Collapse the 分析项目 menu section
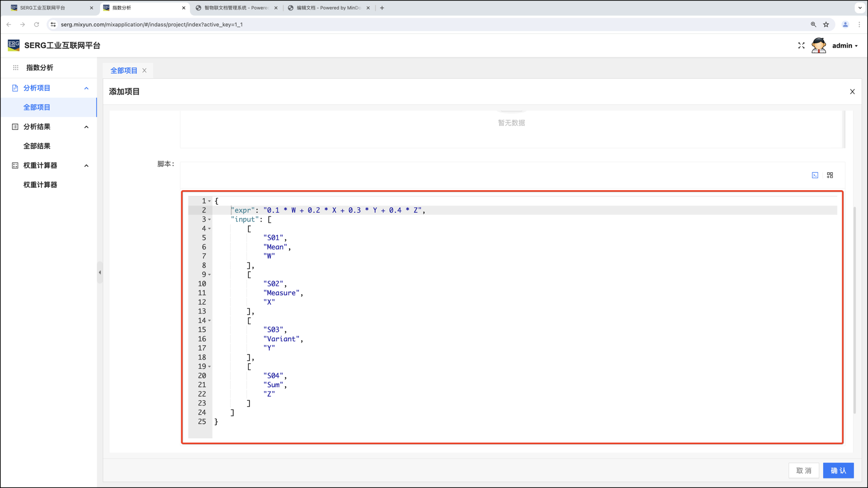The height and width of the screenshot is (488, 868). click(86, 88)
